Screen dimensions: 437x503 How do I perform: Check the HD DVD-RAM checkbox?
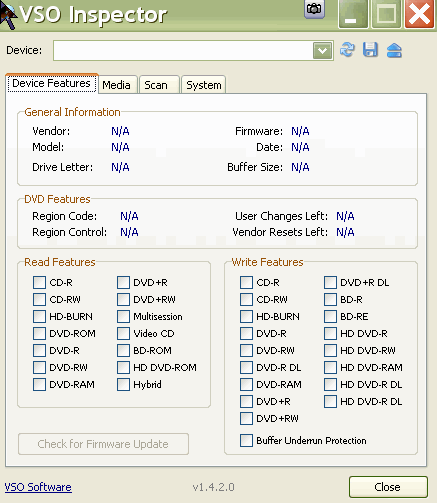[330, 367]
